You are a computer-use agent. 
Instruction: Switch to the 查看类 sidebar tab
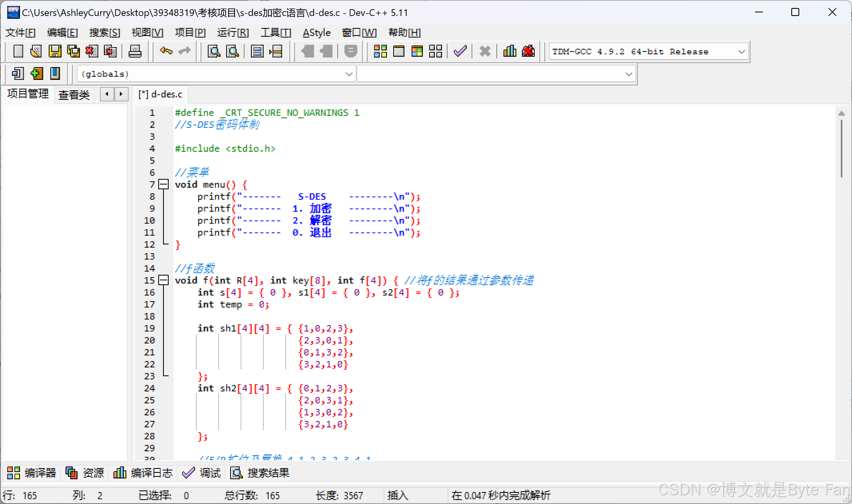[x=74, y=95]
